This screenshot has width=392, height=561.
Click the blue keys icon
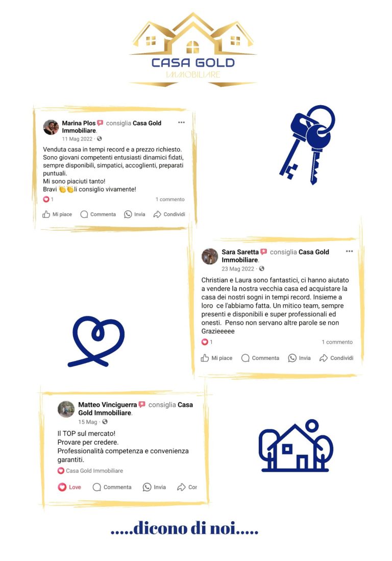307,144
